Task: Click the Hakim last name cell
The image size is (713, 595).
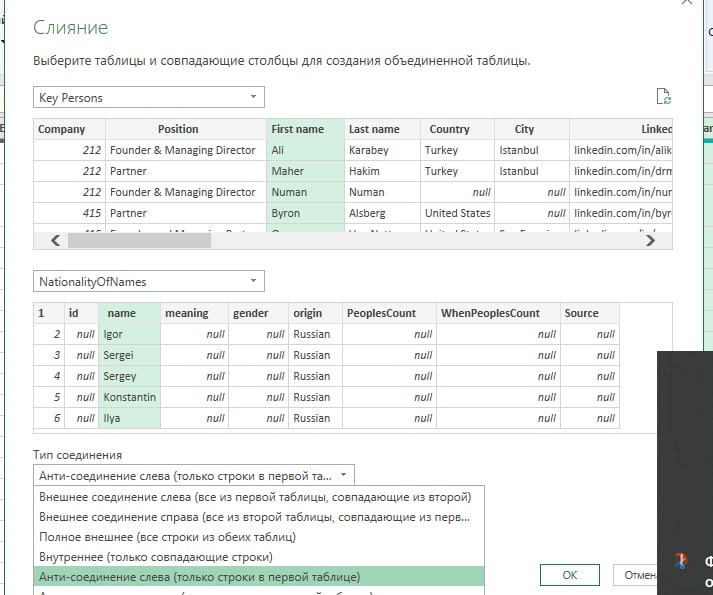Action: 382,171
